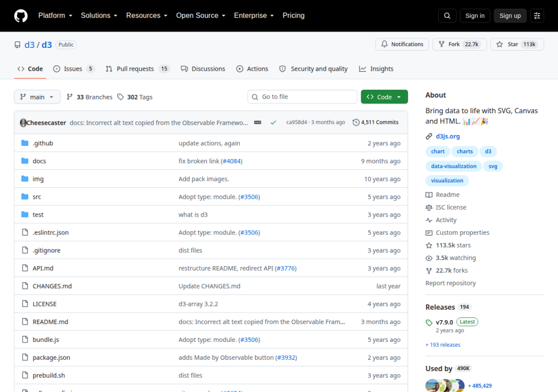Click the book icon next to Readme

[x=429, y=195]
